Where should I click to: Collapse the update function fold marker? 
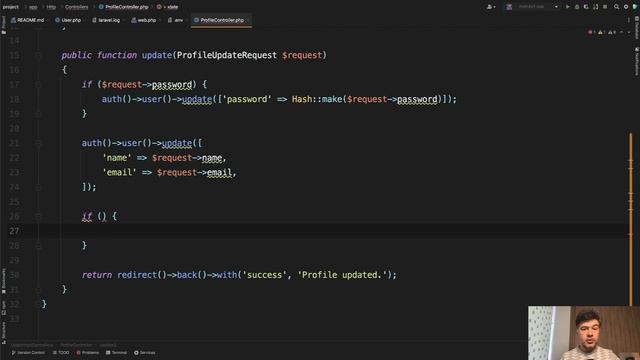pyautogui.click(x=38, y=55)
